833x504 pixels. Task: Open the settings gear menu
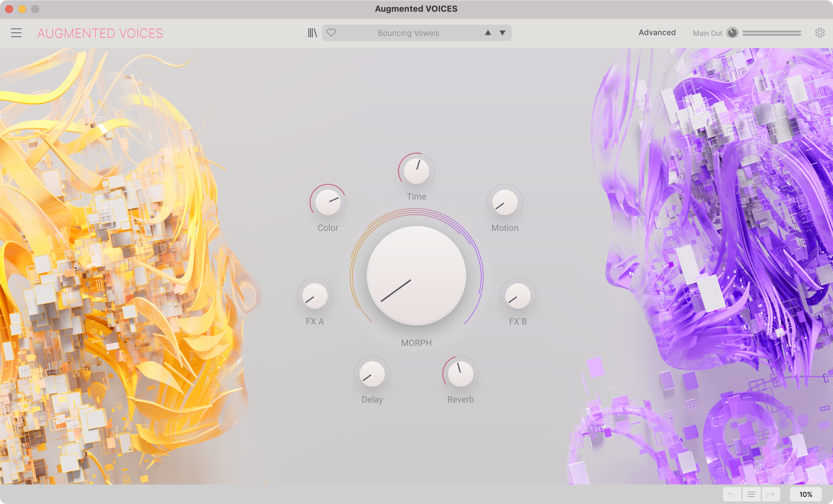click(x=820, y=33)
